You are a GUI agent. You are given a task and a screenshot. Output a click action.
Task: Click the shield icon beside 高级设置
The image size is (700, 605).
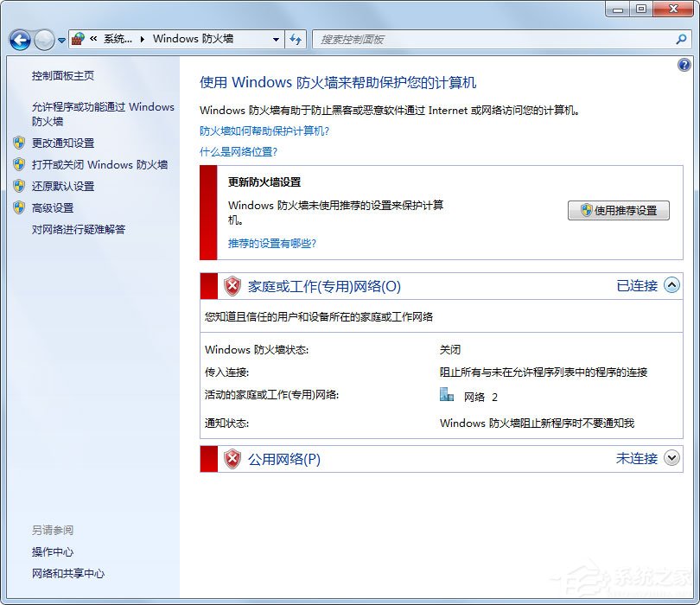click(x=19, y=207)
